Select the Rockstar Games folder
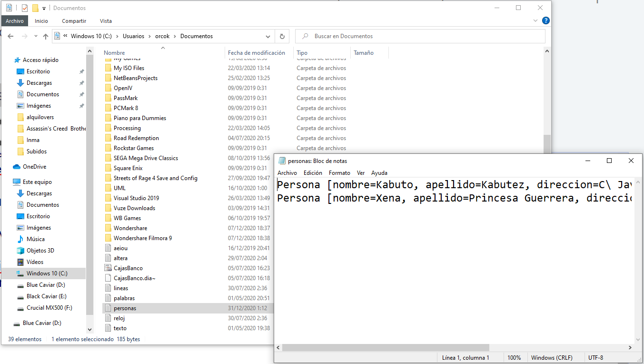This screenshot has width=644, height=364. pos(134,148)
